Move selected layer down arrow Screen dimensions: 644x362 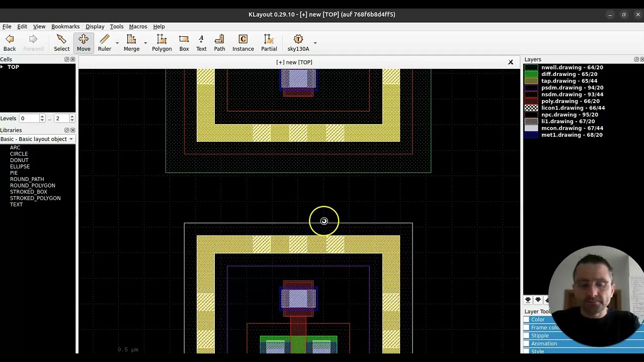click(538, 300)
